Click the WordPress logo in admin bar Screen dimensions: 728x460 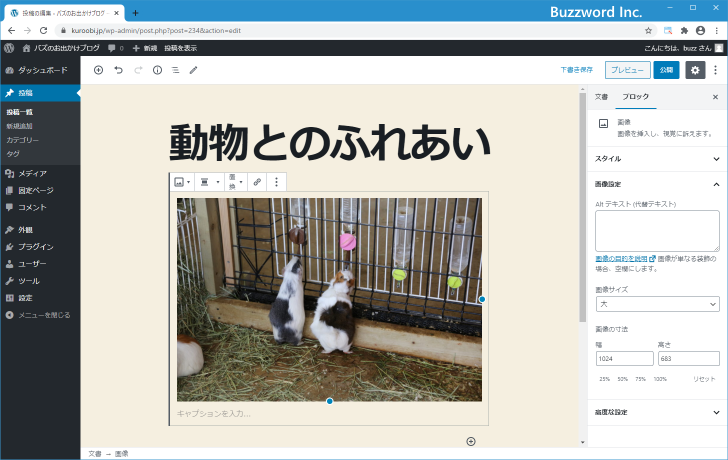tap(9, 48)
